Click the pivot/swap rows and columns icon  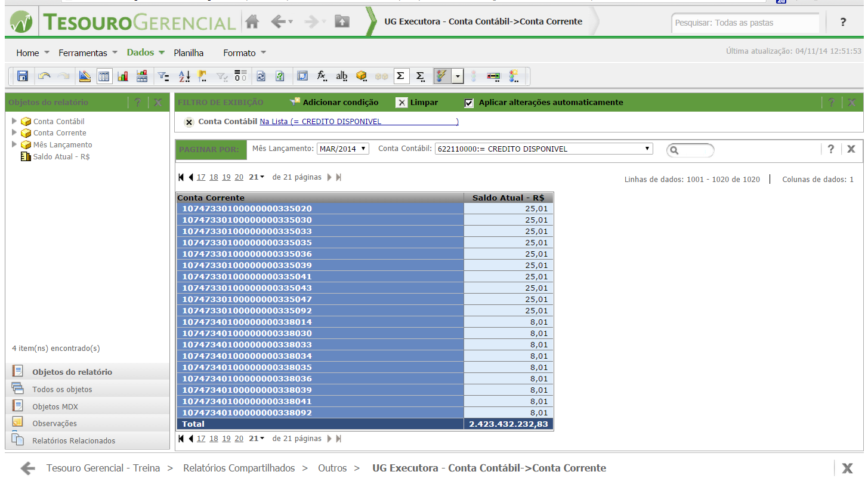point(302,76)
